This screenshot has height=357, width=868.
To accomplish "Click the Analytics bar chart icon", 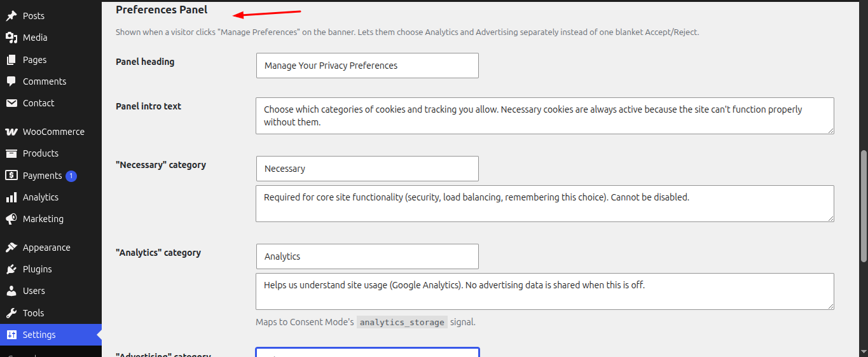I will pos(11,197).
